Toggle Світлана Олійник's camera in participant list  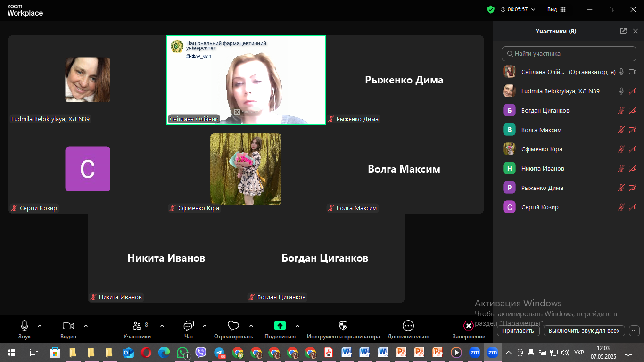[633, 72]
